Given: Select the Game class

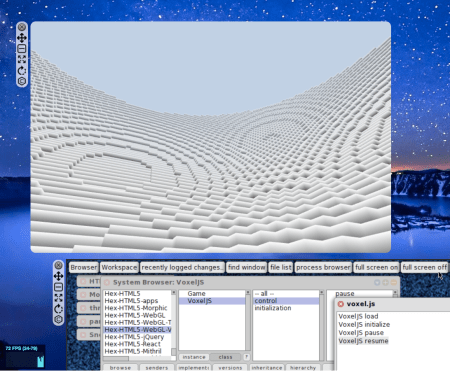Looking at the screenshot, I should pos(212,294).
